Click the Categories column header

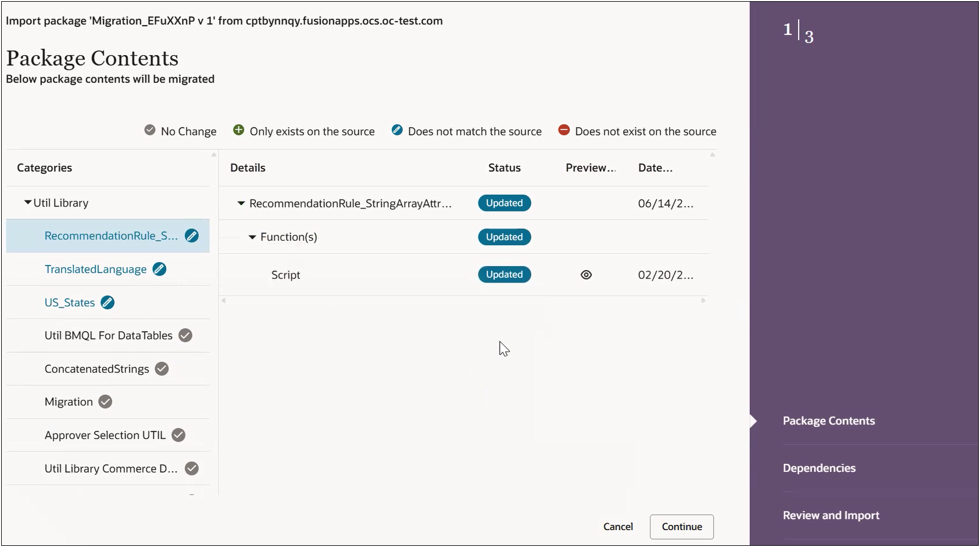(x=45, y=167)
